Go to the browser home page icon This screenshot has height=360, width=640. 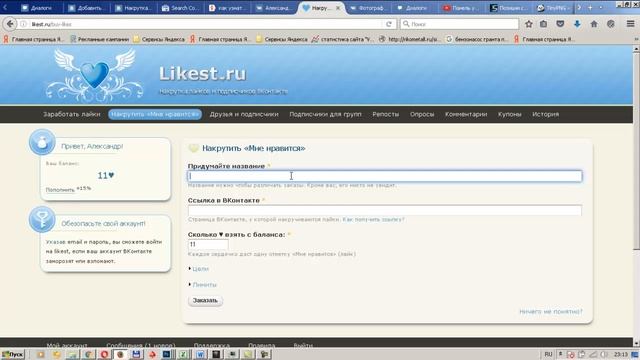(x=594, y=24)
